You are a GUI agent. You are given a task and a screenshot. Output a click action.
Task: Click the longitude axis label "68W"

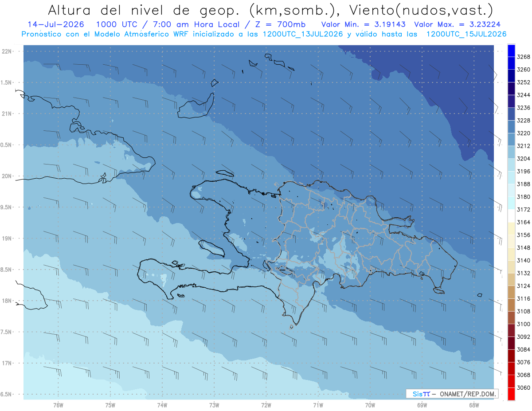pos(473,405)
